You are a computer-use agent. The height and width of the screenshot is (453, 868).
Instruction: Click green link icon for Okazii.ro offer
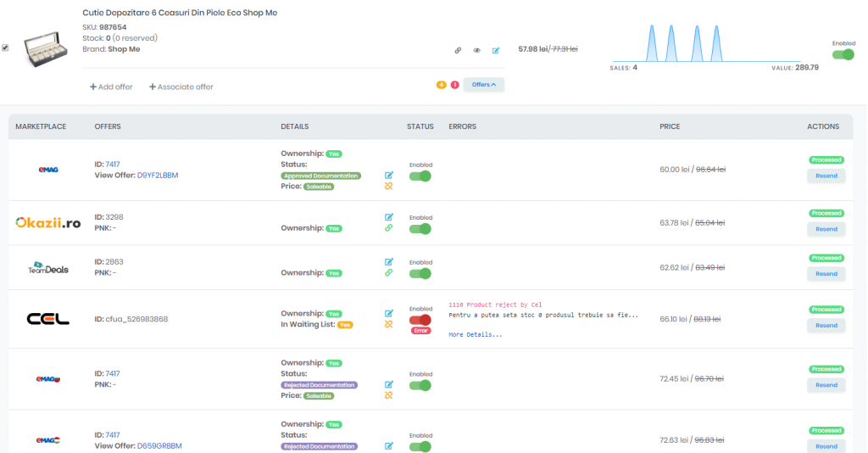click(388, 227)
